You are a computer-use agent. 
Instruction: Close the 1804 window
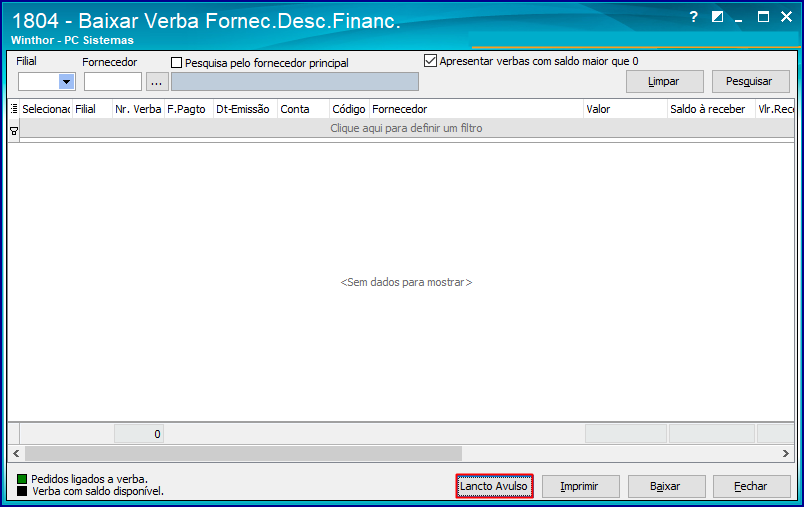tap(786, 17)
